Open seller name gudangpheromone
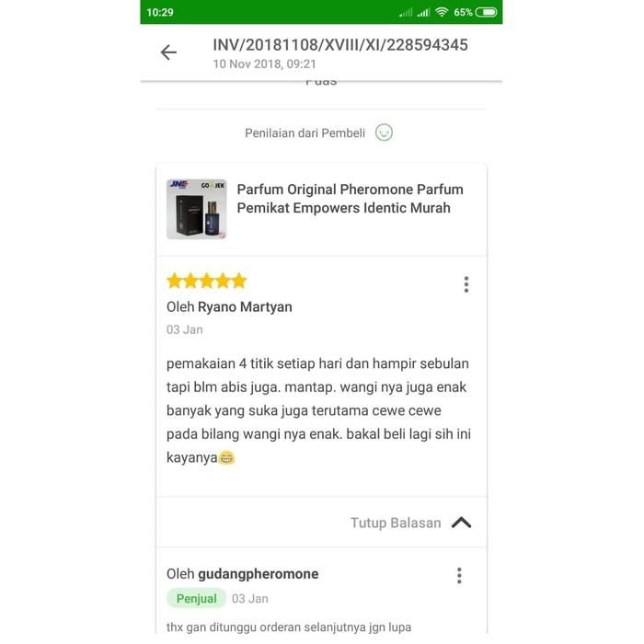 (x=258, y=574)
